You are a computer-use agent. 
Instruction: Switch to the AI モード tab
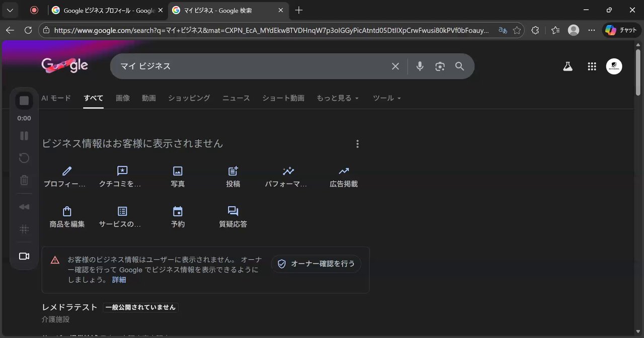click(56, 98)
